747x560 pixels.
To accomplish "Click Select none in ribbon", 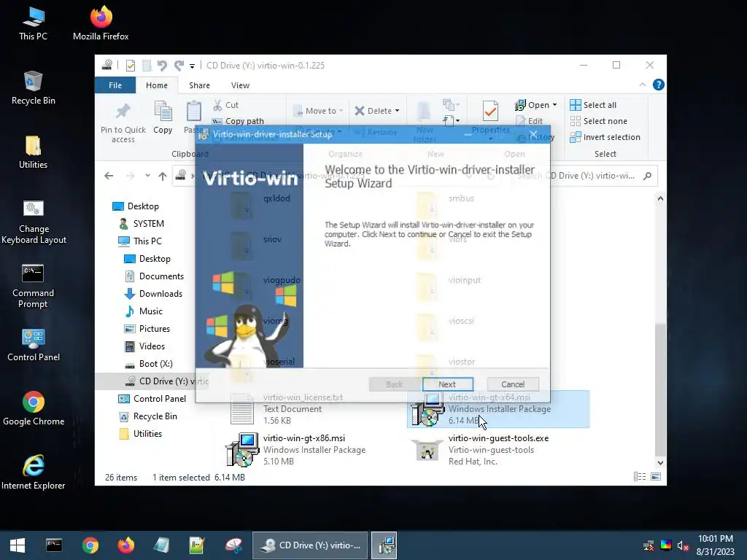I will click(x=598, y=121).
